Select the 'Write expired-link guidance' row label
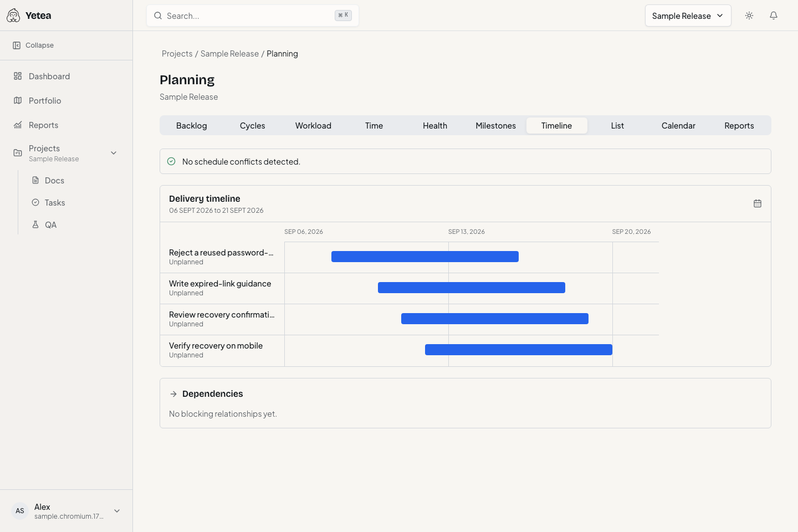Viewport: 798px width, 532px height. 220,284
